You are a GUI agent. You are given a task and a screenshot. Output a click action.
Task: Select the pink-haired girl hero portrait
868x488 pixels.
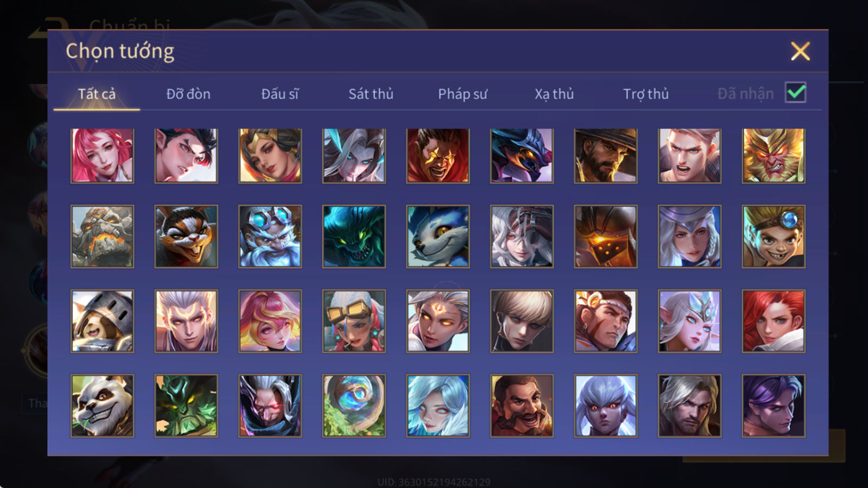point(102,156)
